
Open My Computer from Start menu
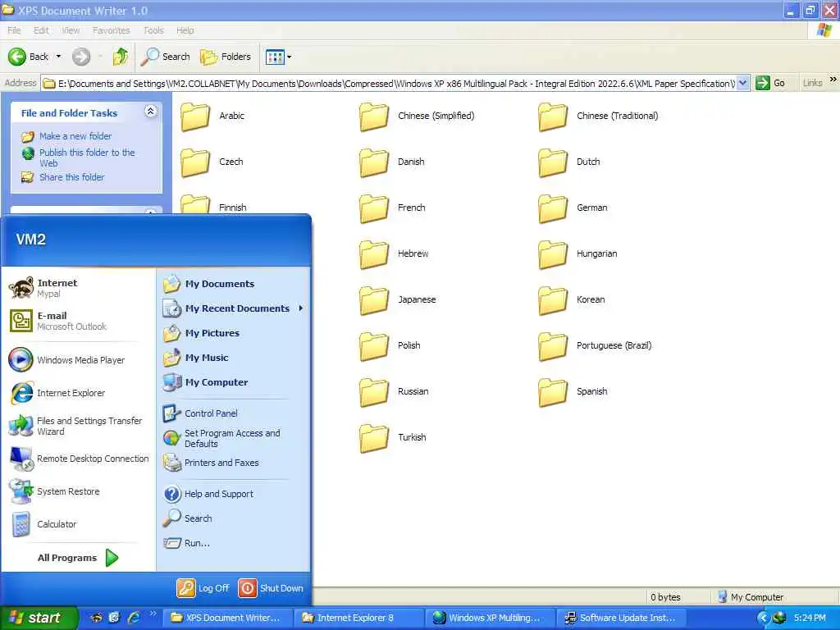click(x=234, y=382)
